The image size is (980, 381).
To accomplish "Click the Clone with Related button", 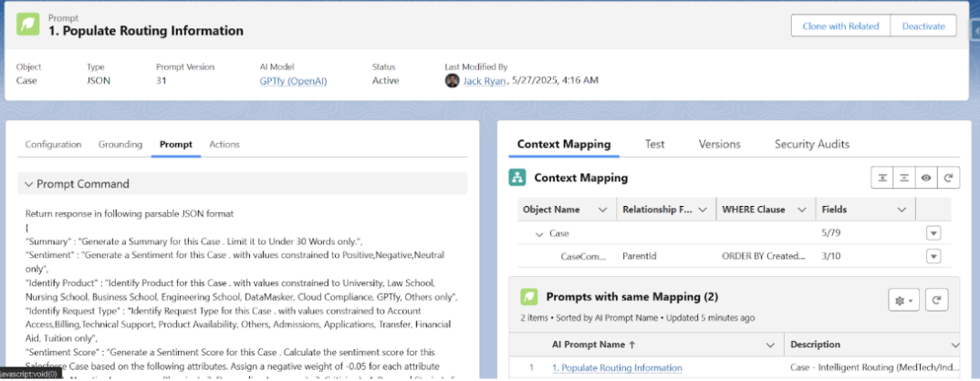I will (x=840, y=26).
